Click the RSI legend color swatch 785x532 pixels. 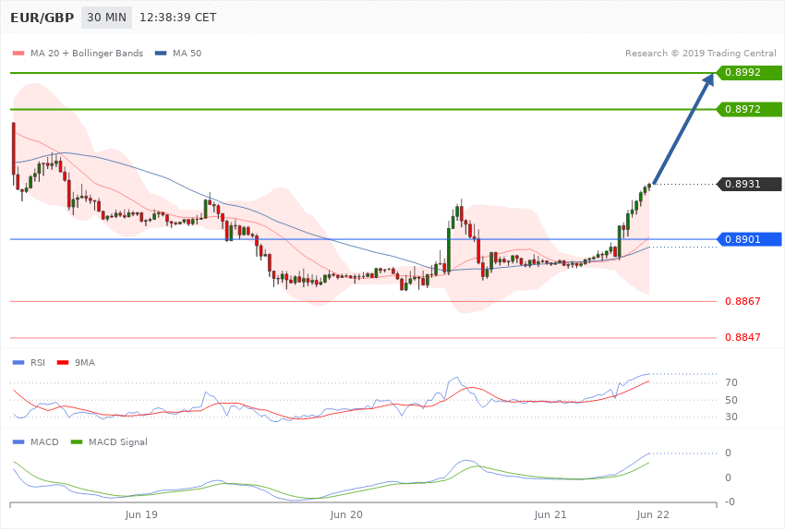(18, 362)
